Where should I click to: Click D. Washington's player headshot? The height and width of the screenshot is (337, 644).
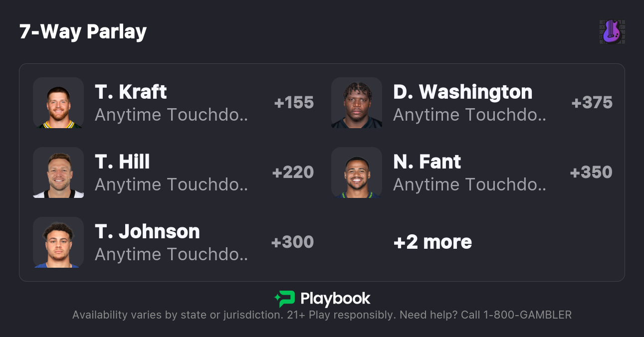pyautogui.click(x=357, y=103)
